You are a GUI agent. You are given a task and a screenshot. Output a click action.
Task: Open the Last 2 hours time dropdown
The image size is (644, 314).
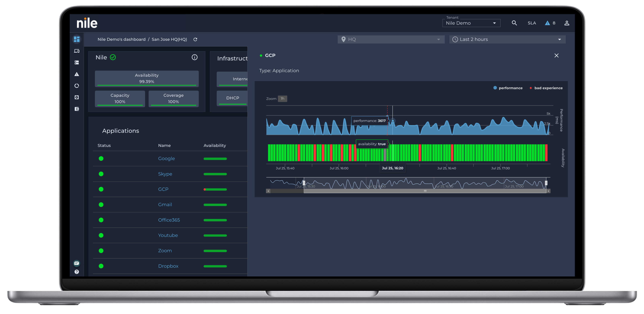tap(507, 40)
